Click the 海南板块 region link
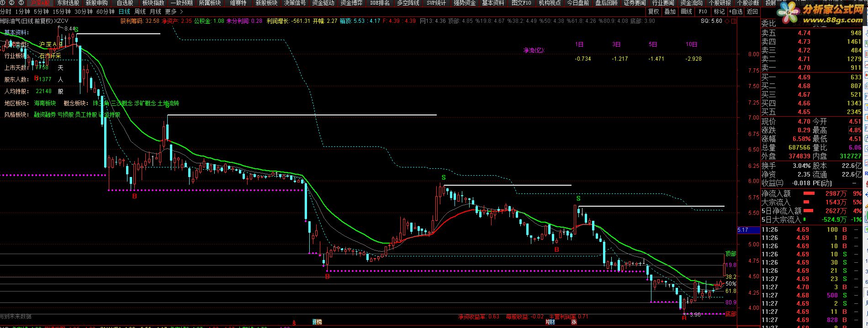Image resolution: width=868 pixels, height=328 pixels. tap(45, 103)
